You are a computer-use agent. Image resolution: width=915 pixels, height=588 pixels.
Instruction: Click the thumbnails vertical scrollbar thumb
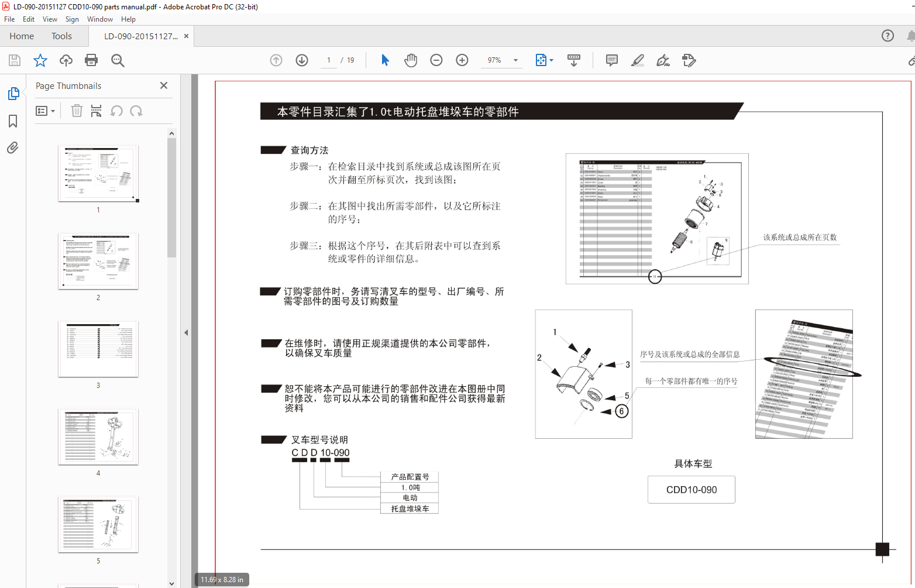tap(171, 198)
